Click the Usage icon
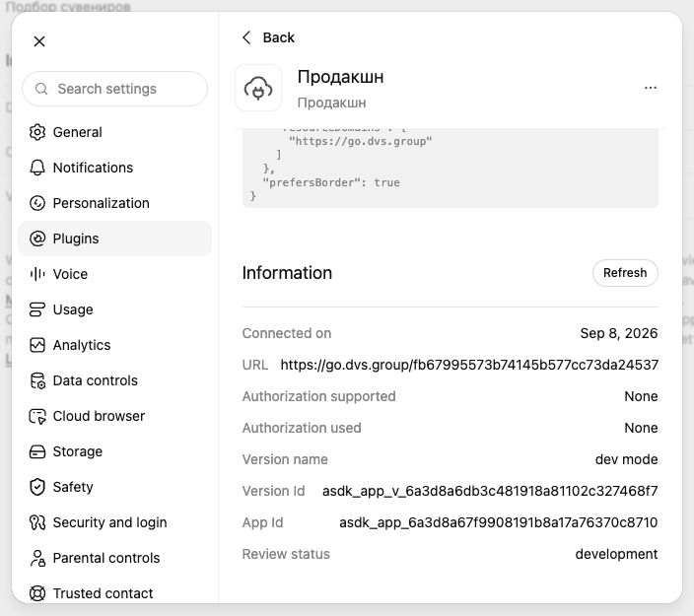694x616 pixels. point(37,309)
